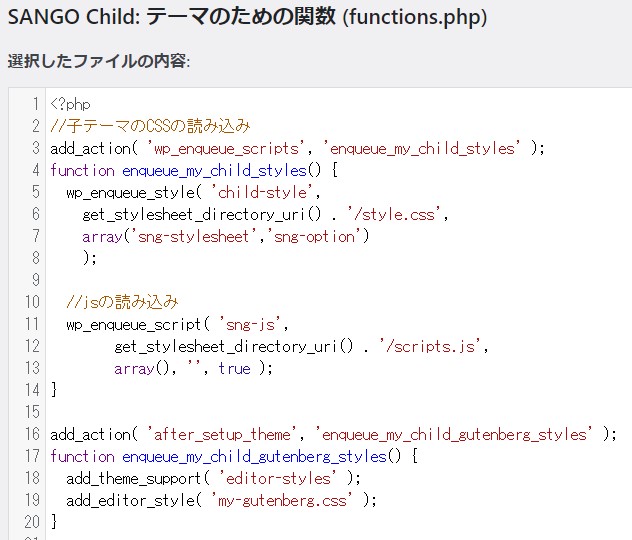Viewport: 632px width, 540px height.
Task: Click closing brace on line 14
Action: pos(54,390)
